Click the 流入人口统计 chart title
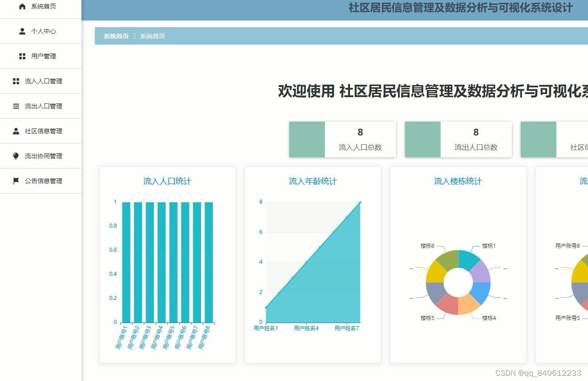The height and width of the screenshot is (381, 588). 167,181
